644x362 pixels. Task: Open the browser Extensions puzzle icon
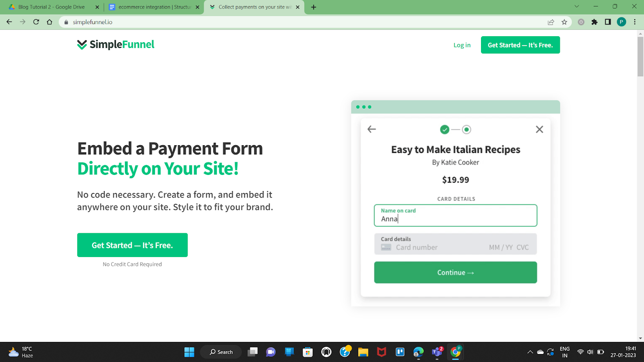point(594,22)
